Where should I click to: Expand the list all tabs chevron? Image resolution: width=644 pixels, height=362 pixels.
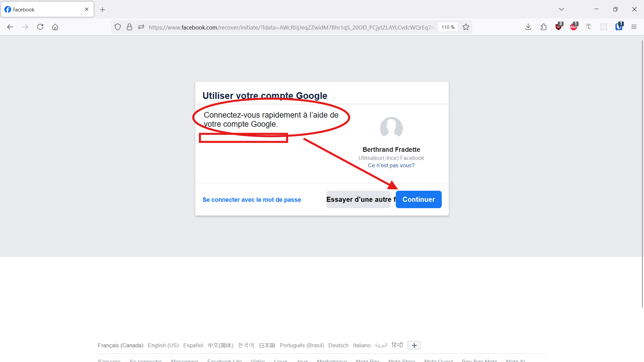click(561, 9)
